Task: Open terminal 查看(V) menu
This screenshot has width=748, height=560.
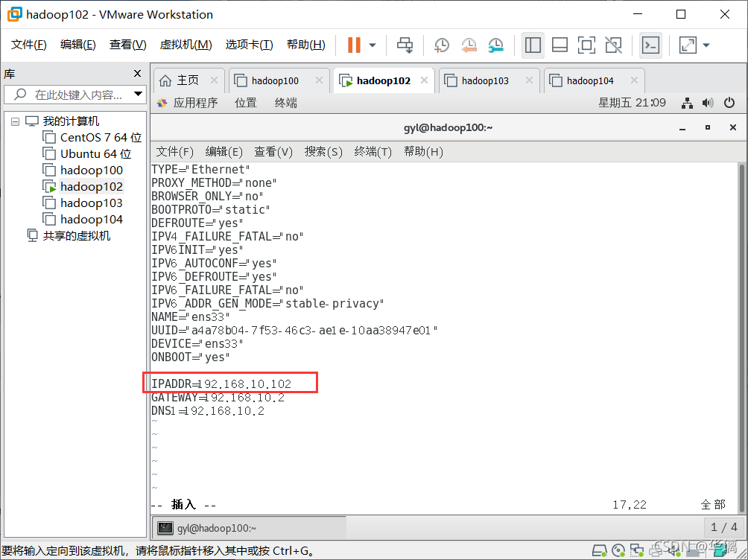Action: pos(273,152)
